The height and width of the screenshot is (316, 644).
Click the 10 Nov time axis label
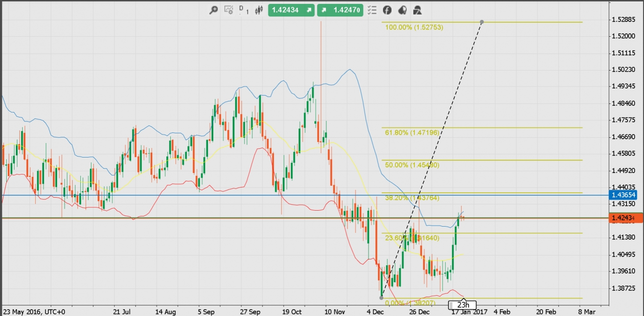pyautogui.click(x=335, y=312)
